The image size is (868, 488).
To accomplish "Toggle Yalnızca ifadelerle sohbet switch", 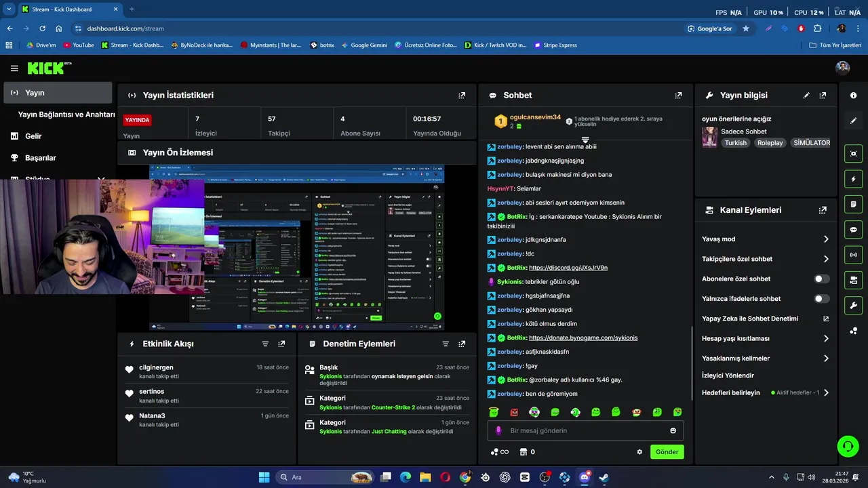I will (x=821, y=299).
